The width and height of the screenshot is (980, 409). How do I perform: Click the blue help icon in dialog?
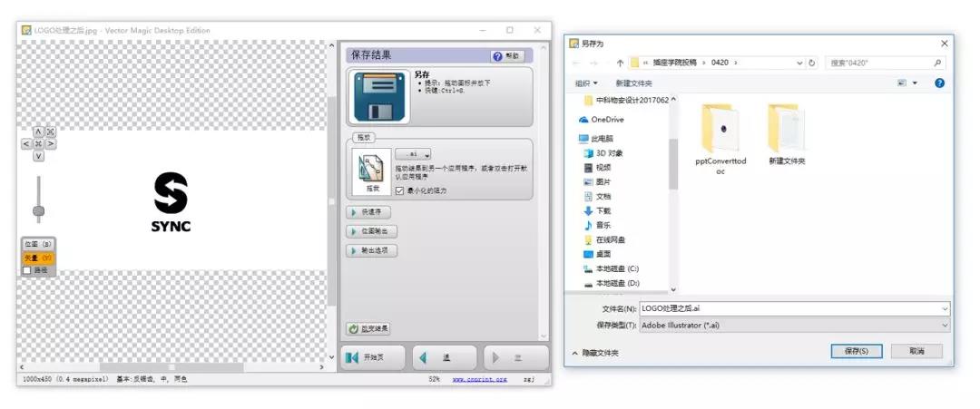click(x=939, y=83)
